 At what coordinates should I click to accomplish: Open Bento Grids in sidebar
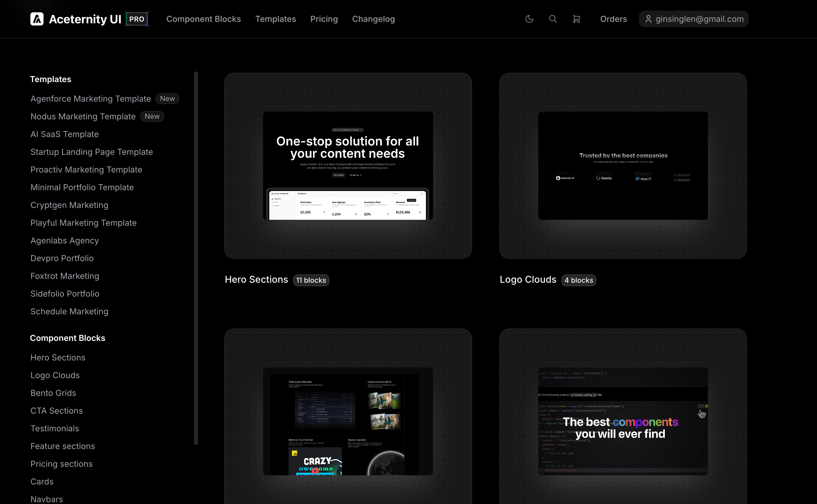(54, 393)
